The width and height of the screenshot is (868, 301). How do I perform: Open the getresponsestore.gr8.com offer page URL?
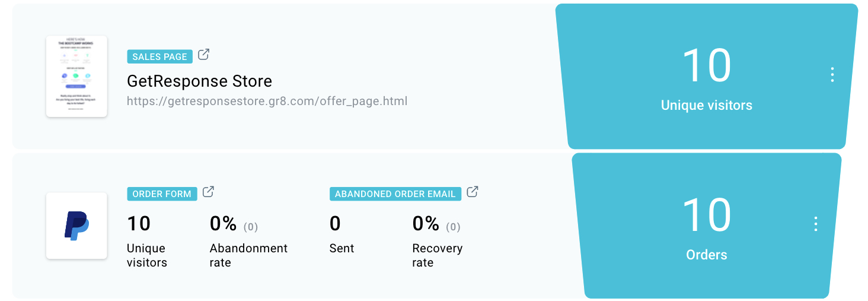pos(267,101)
